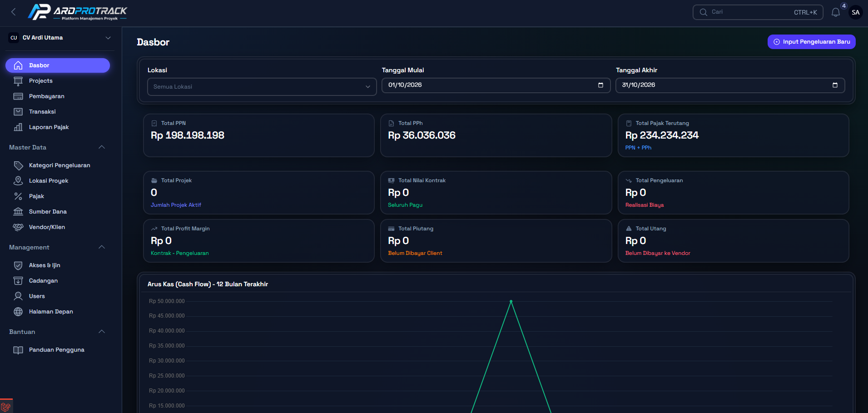Viewport: 868px width, 413px height.
Task: Click the Total Pajak Terutang amount
Action: (662, 135)
